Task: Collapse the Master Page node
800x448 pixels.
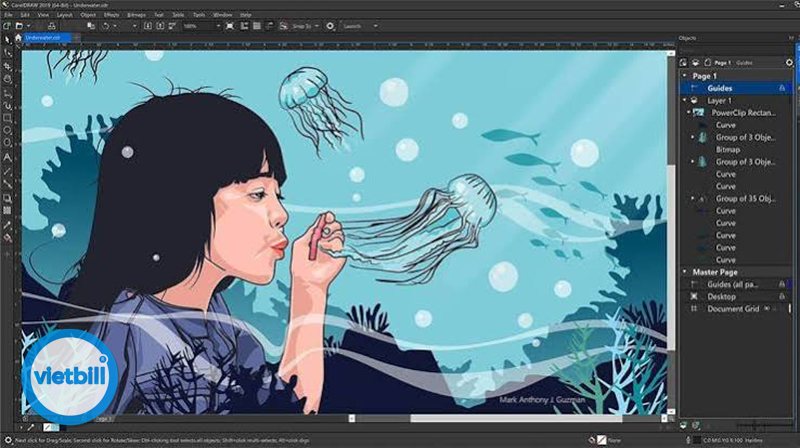Action: tap(685, 272)
